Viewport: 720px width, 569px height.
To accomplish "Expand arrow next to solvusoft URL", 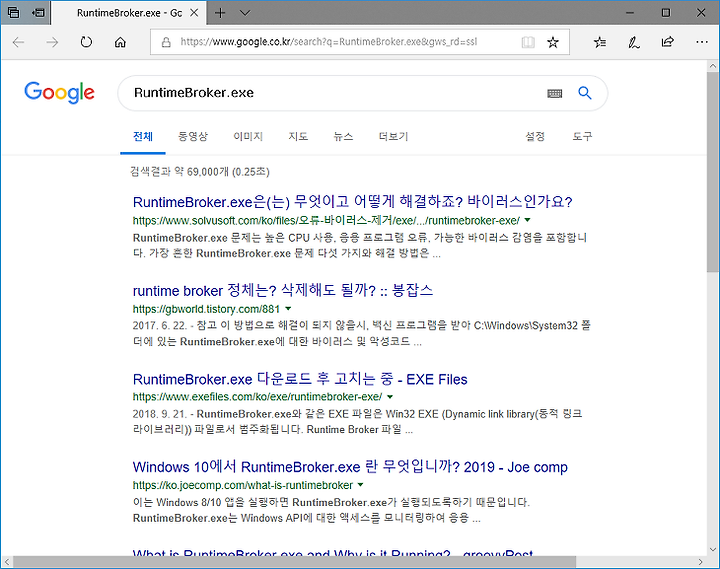I will (x=528, y=220).
